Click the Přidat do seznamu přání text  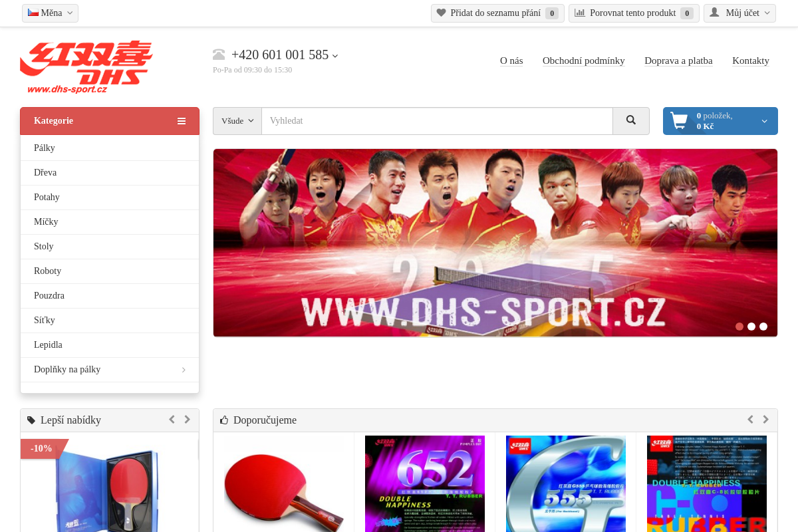pos(495,13)
